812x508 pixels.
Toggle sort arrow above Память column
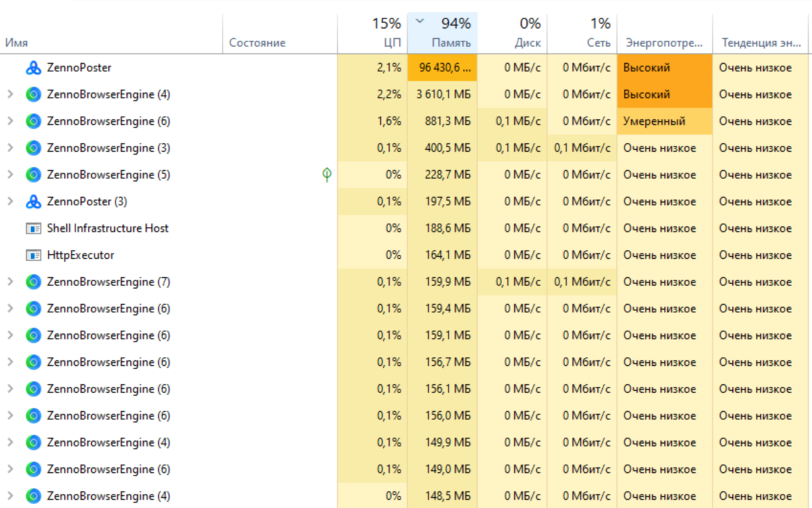tap(420, 21)
